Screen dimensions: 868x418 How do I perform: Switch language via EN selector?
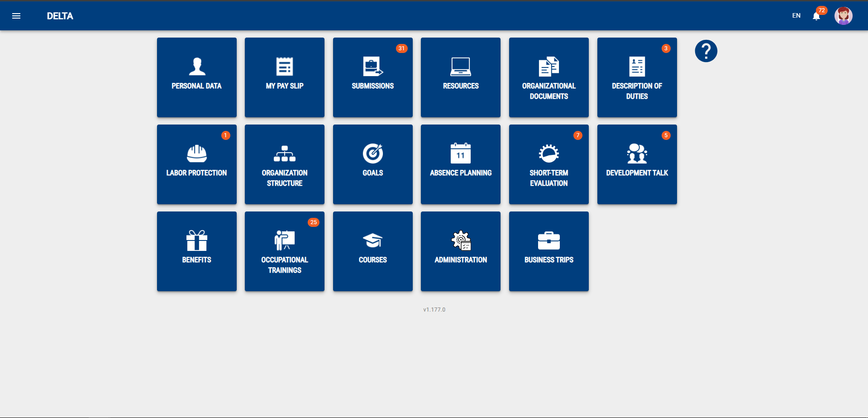coord(796,16)
